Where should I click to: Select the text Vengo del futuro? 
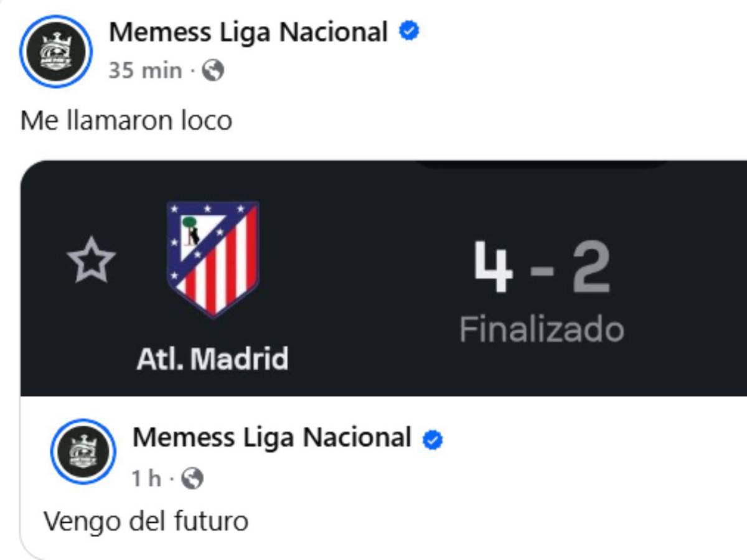tap(147, 521)
